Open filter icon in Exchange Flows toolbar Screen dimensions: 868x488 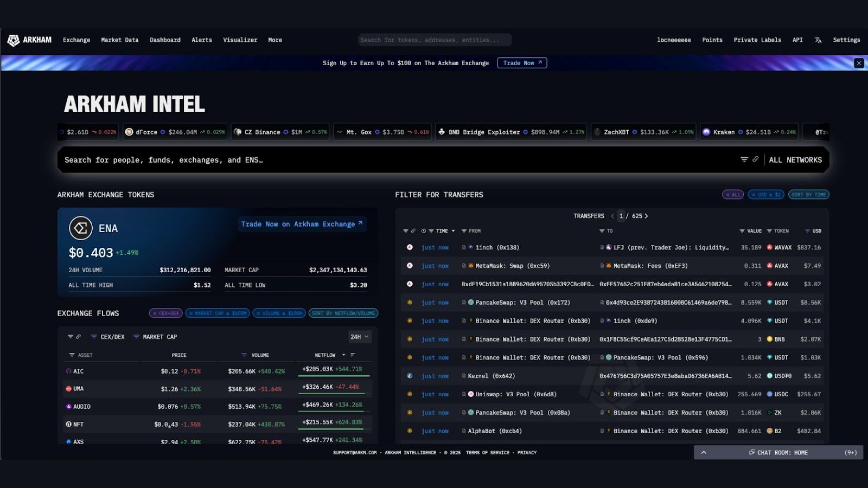70,337
